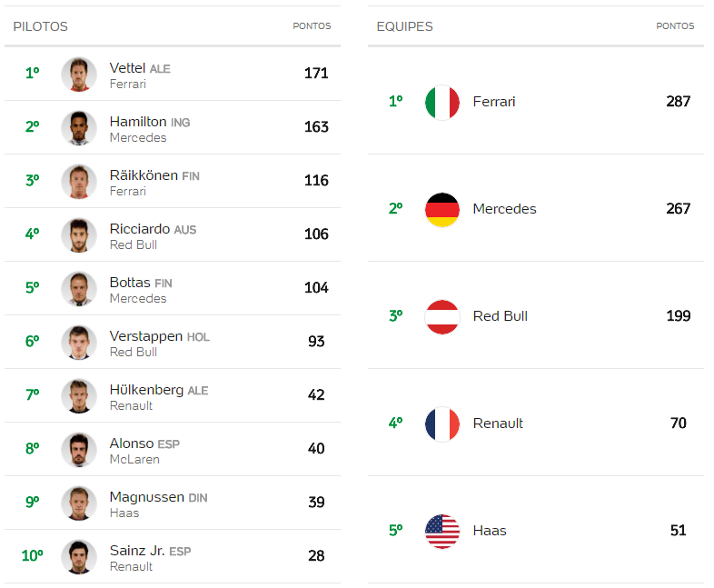The image size is (714, 588).
Task: Click the Italian flag icon next to Ferrari
Action: [441, 102]
